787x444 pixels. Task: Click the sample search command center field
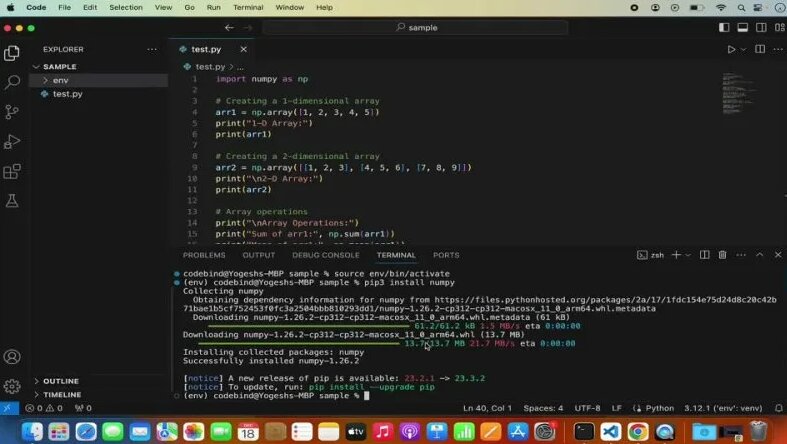(x=415, y=28)
